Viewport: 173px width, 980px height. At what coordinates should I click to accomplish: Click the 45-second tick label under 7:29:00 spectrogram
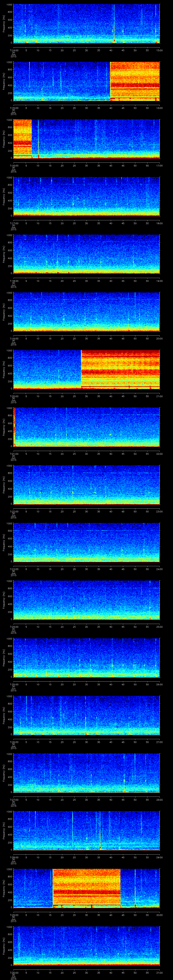(x=123, y=915)
